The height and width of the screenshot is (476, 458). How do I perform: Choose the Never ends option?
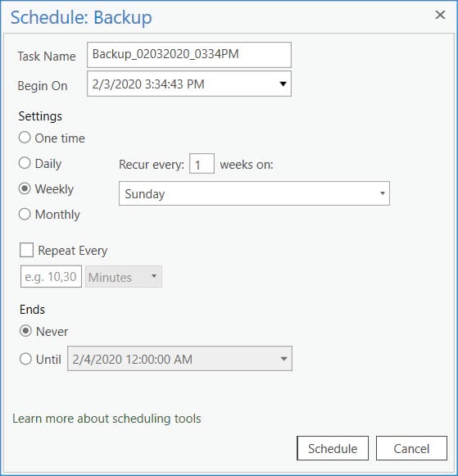click(x=25, y=331)
